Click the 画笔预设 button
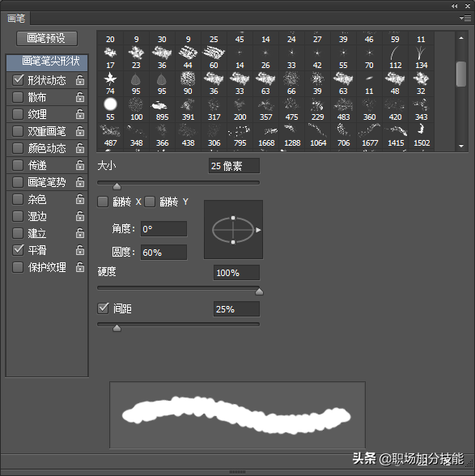Image resolution: width=475 pixels, height=476 pixels. tap(47, 39)
